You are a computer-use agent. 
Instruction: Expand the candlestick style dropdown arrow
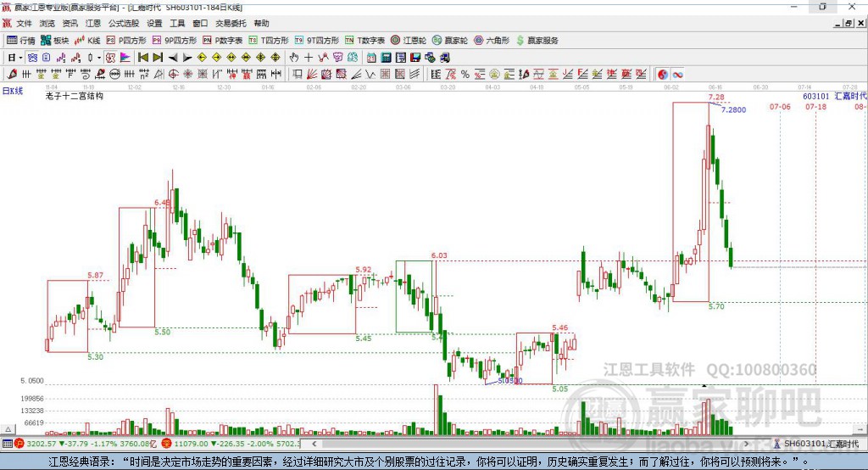pos(98,58)
